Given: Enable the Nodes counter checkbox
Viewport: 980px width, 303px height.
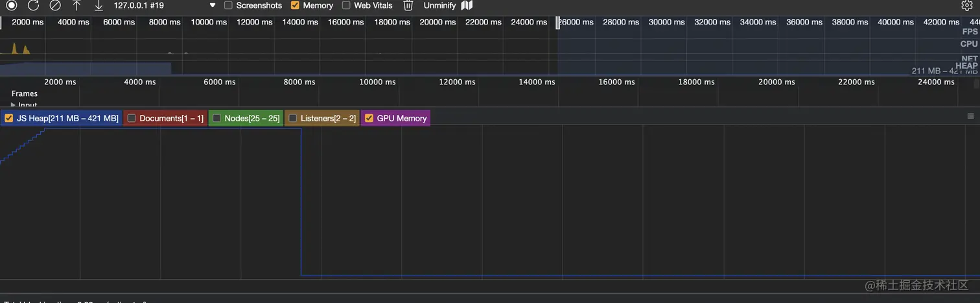Looking at the screenshot, I should point(217,118).
